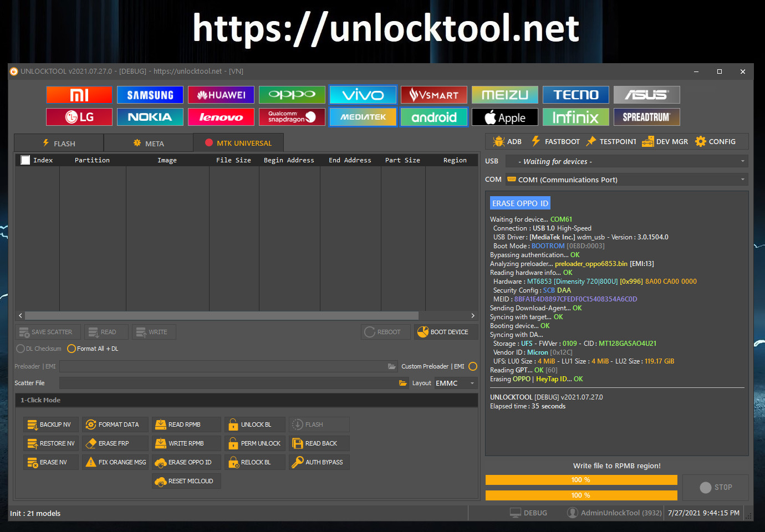The width and height of the screenshot is (765, 532).
Task: Click READ RPMB button
Action: pos(186,424)
